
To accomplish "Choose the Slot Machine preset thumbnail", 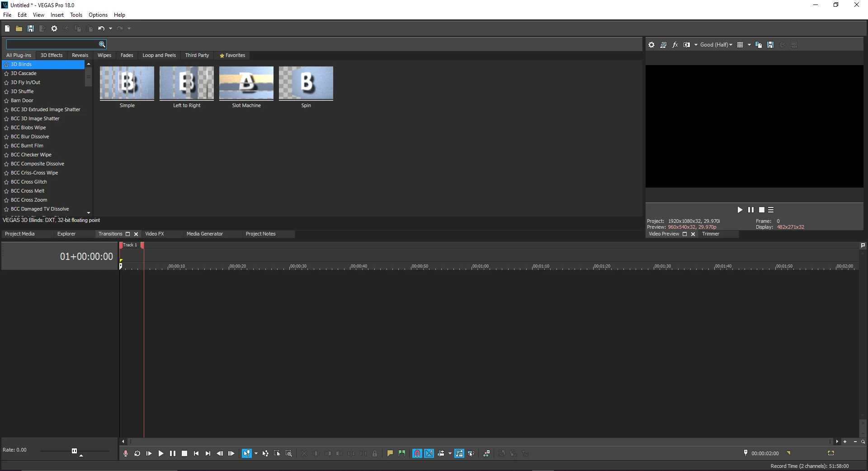I will click(x=246, y=83).
